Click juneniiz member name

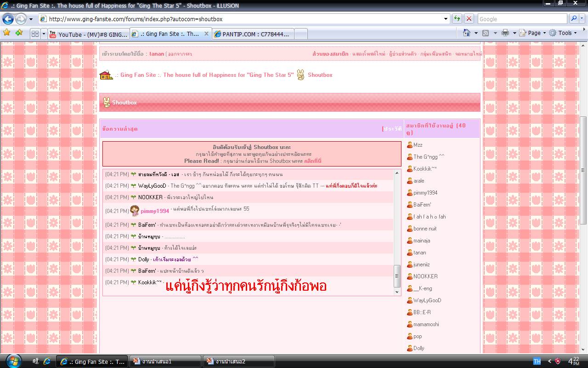(422, 264)
